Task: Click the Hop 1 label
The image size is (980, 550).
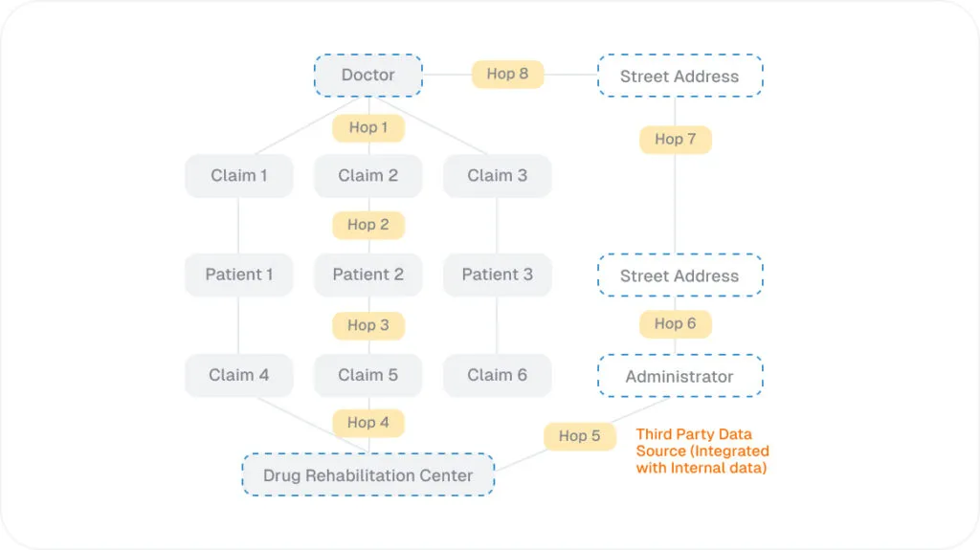Action: tap(368, 127)
